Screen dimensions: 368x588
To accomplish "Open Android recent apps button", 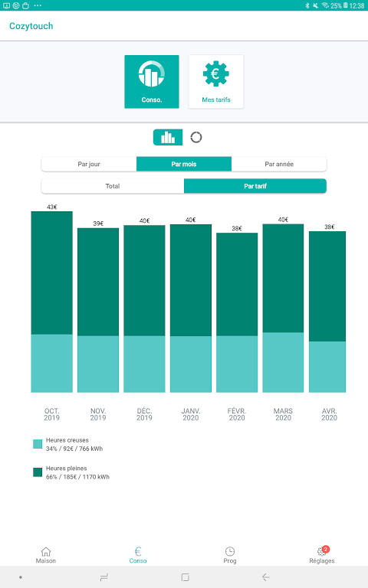I will pos(103,577).
